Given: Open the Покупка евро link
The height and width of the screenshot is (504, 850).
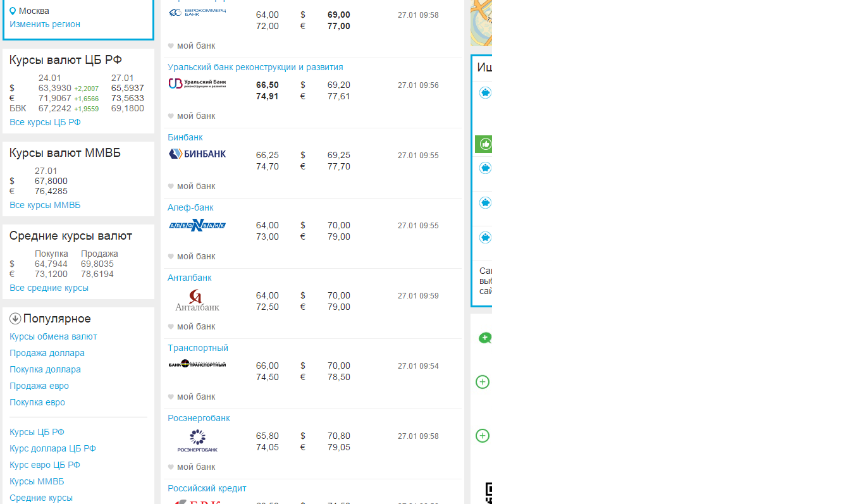Looking at the screenshot, I should (x=37, y=402).
